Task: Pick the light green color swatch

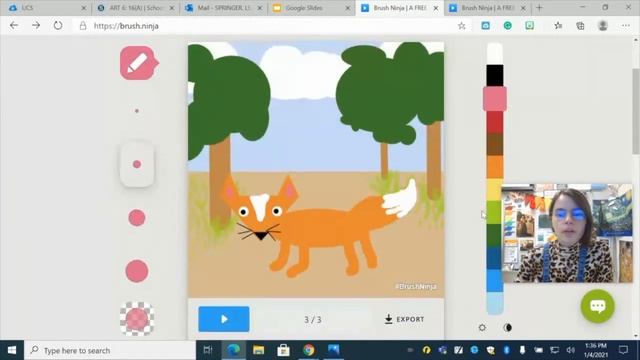Action: tap(494, 212)
